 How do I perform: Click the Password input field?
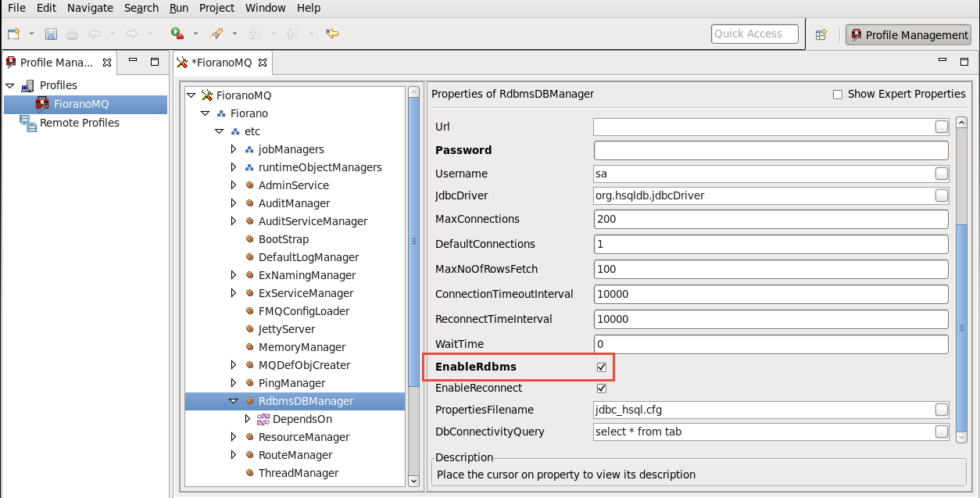(771, 150)
